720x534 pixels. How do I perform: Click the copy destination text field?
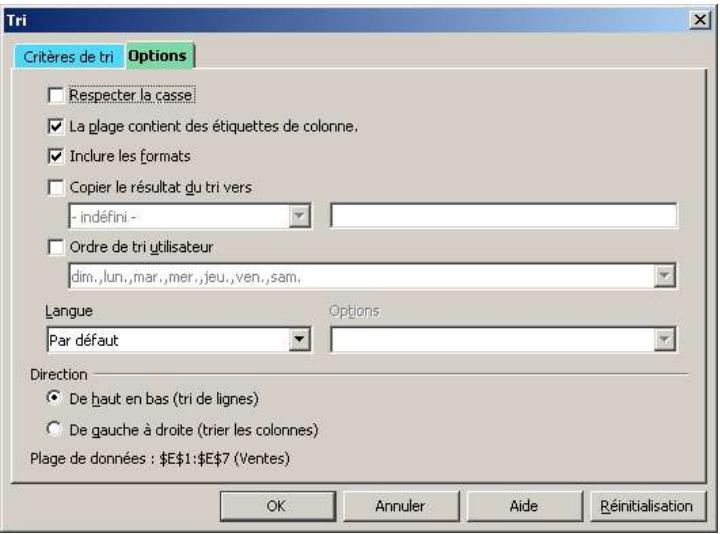click(503, 216)
